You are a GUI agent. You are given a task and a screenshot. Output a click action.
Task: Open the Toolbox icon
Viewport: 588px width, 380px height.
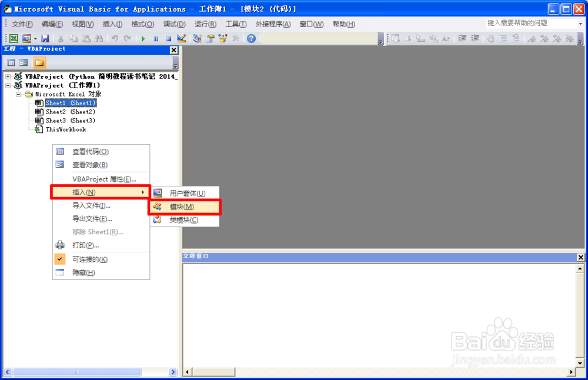pos(236,38)
